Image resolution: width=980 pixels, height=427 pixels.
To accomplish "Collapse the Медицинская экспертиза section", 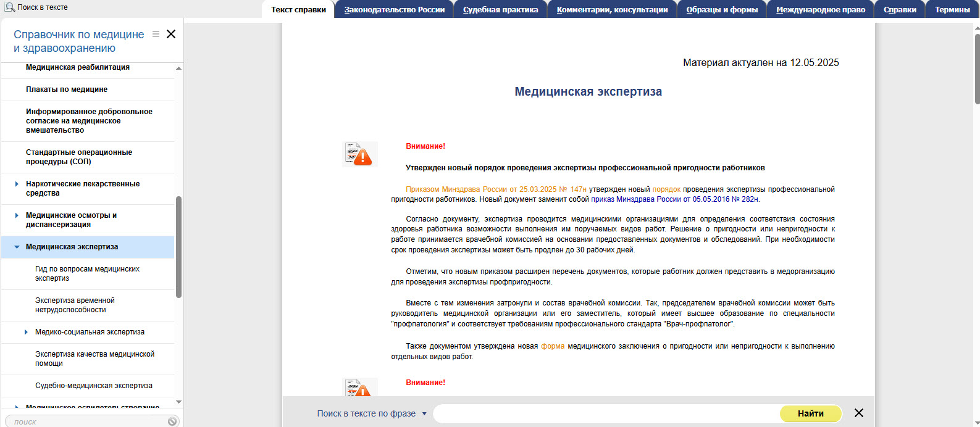I will click(17, 247).
